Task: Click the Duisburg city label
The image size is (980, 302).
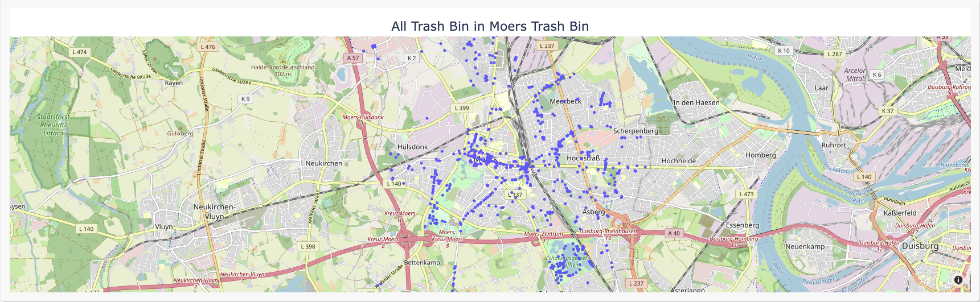Action: point(920,246)
